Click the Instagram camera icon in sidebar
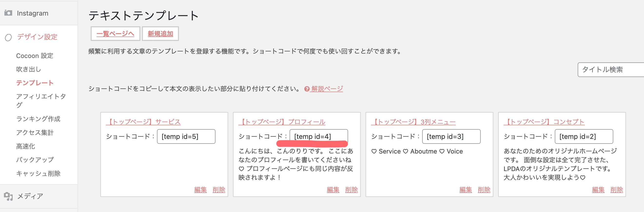Viewport: 644px width, 212px height. coord(8,13)
